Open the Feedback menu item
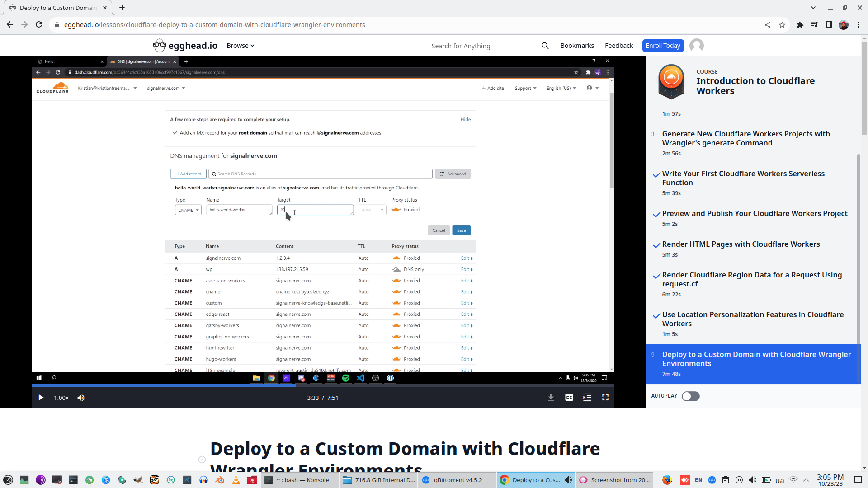The height and width of the screenshot is (488, 868). click(x=618, y=46)
